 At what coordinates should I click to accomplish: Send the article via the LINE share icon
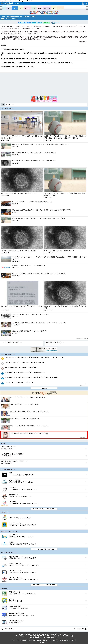[47, 22]
